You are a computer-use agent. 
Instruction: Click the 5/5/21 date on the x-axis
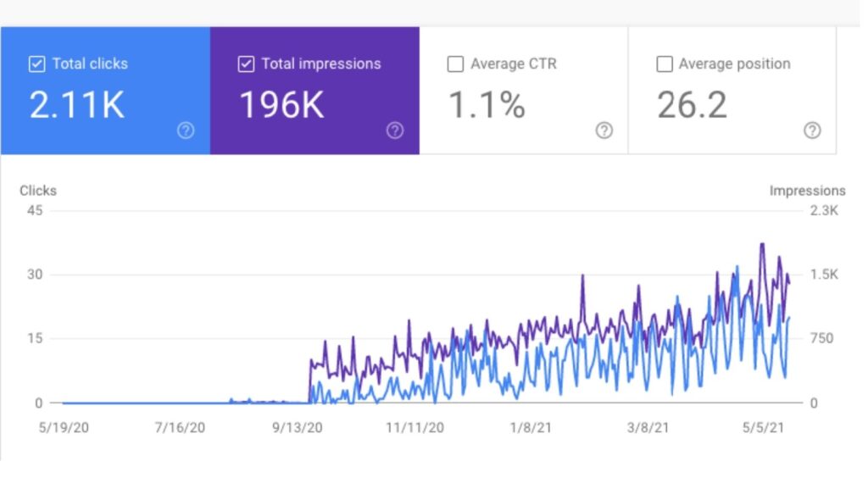point(765,429)
